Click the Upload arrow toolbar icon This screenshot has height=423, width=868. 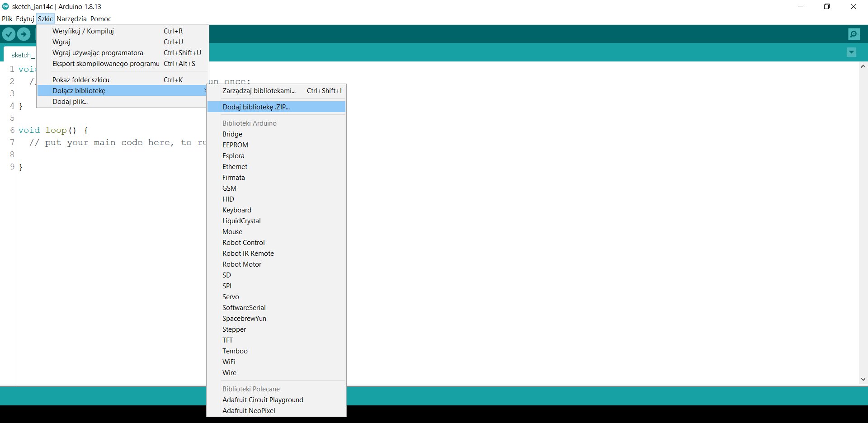click(24, 34)
